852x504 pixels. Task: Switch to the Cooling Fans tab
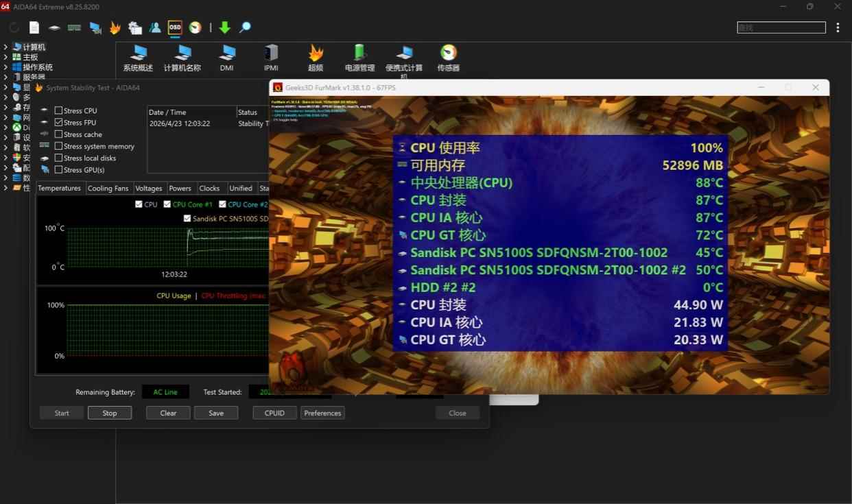point(108,188)
